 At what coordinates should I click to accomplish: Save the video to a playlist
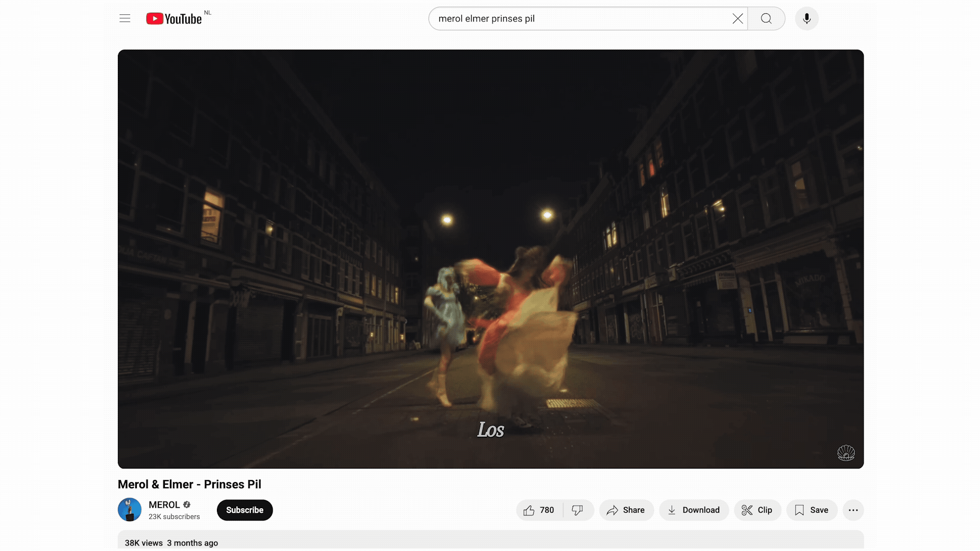coord(812,510)
